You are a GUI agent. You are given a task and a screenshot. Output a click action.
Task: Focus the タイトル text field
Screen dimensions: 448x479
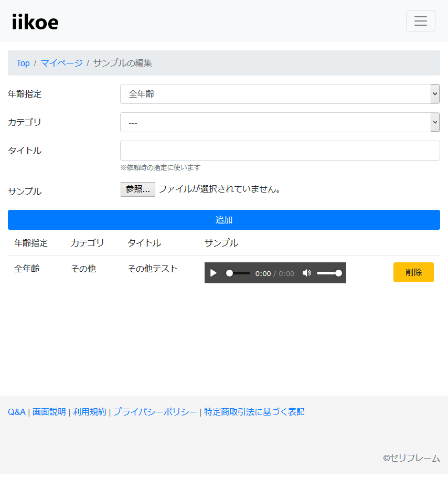tap(280, 151)
